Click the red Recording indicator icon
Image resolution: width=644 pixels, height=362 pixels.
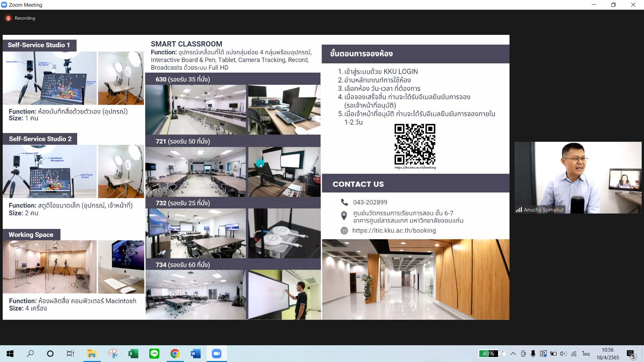point(8,18)
